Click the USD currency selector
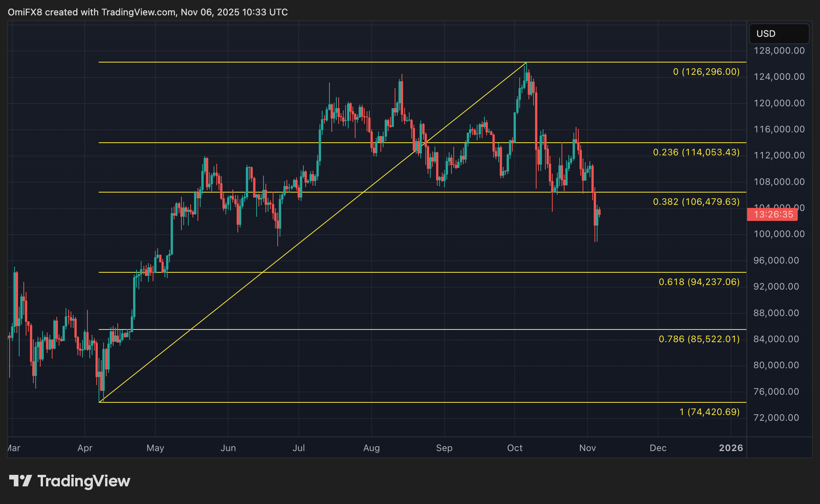The image size is (820, 504). 779,34
